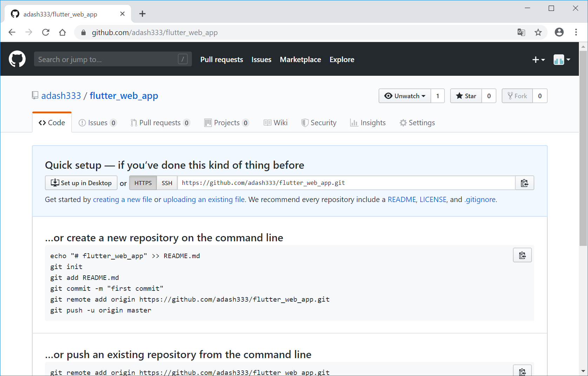Viewport: 588px width, 376px height.
Task: Click the page's vertical scrollbar thumb
Action: point(583,147)
